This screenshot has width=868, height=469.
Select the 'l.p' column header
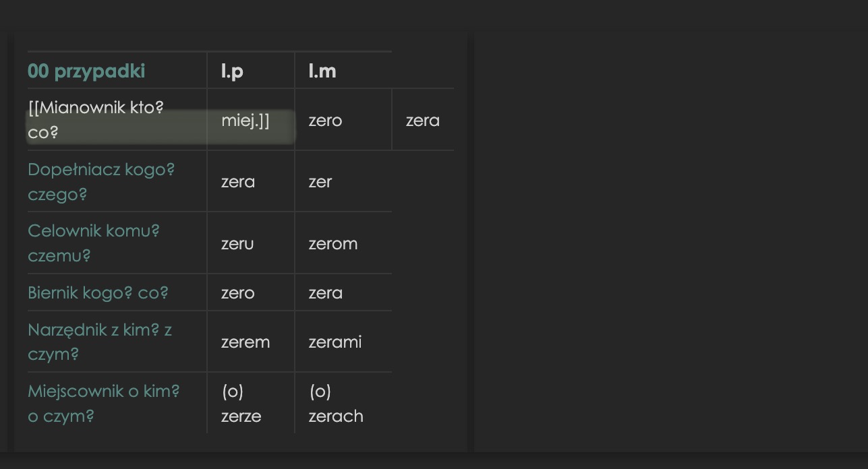[233, 71]
